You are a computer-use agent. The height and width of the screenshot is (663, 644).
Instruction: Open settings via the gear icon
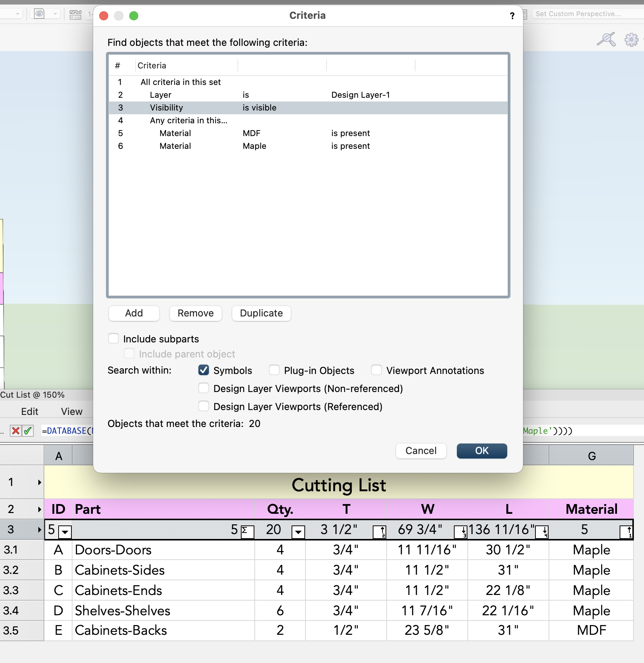[x=631, y=39]
